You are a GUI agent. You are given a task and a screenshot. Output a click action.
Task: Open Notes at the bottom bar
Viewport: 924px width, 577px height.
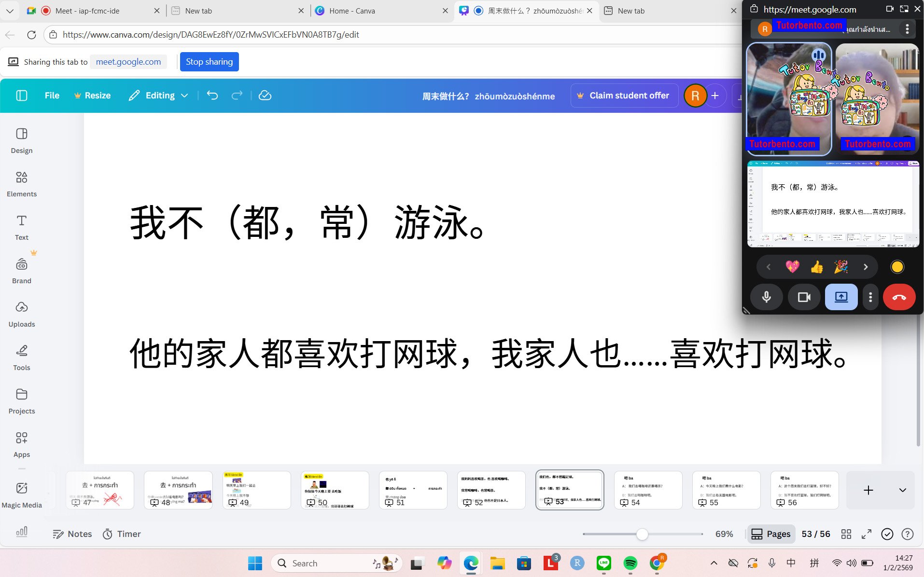(72, 534)
